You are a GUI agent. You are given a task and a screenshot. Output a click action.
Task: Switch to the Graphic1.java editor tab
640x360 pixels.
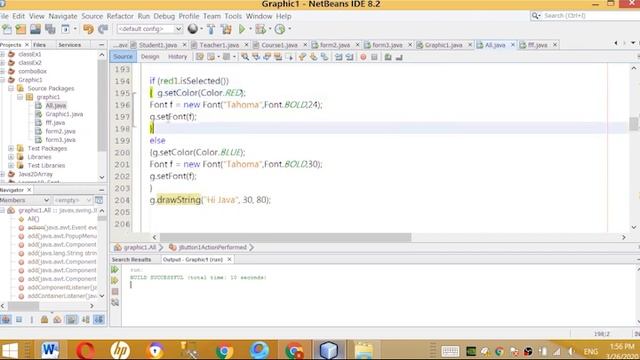pos(443,45)
